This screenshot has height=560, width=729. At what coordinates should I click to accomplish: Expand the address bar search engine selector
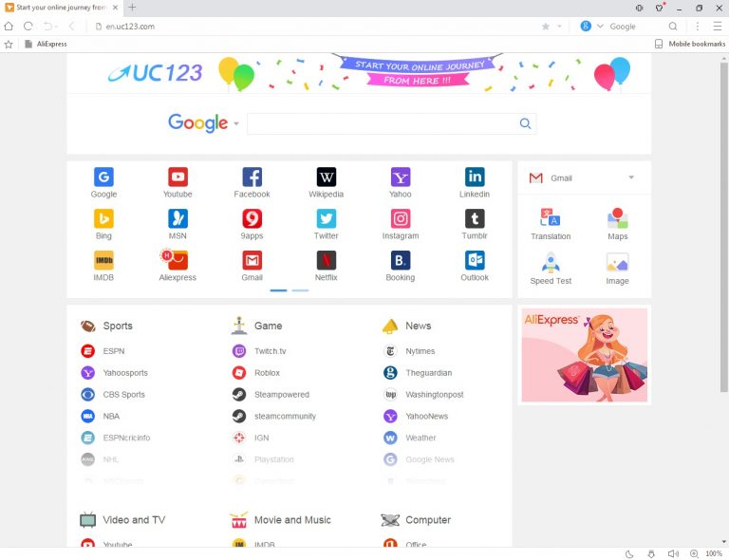[x=600, y=27]
